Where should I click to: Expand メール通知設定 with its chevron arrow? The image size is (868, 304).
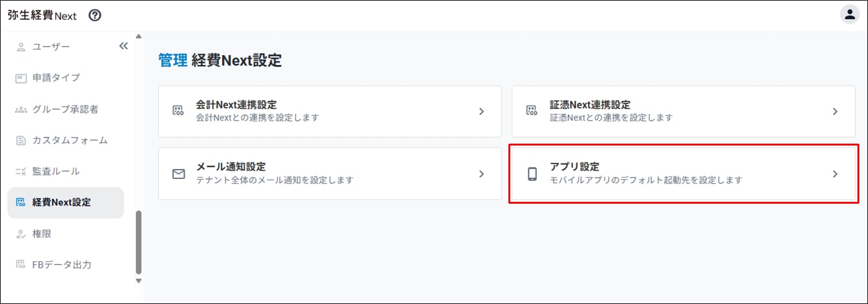(x=482, y=174)
